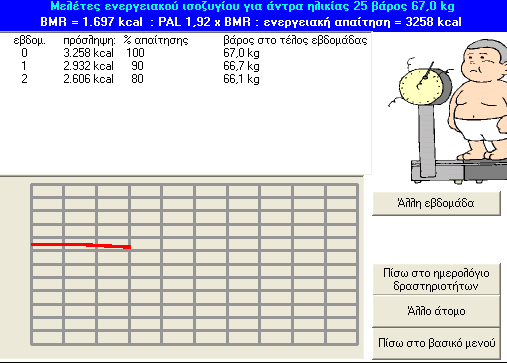Image resolution: width=507 pixels, height=363 pixels.
Task: Select the '2.606 kcal' intake value
Action: click(x=88, y=79)
